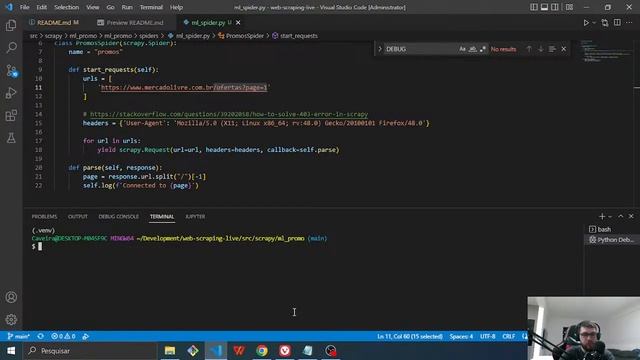
Task: Switch to the JUPYTER panel tab
Action: point(195,216)
